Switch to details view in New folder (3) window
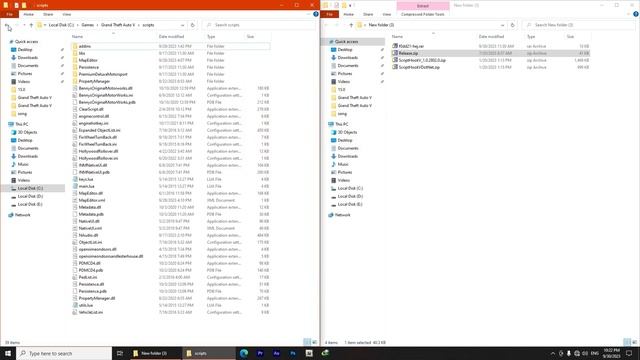Viewport: 640px width, 360px height. [627, 342]
